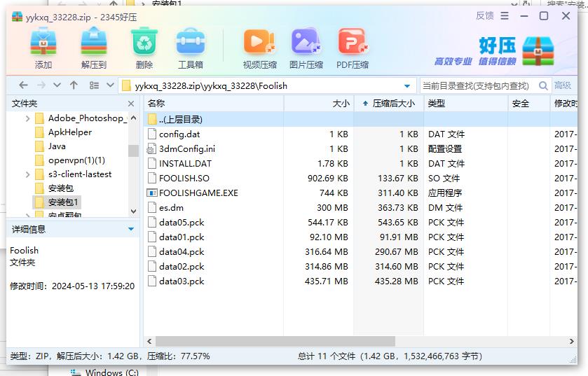Open the 工具箱 (Toolbox) icon

click(x=191, y=48)
